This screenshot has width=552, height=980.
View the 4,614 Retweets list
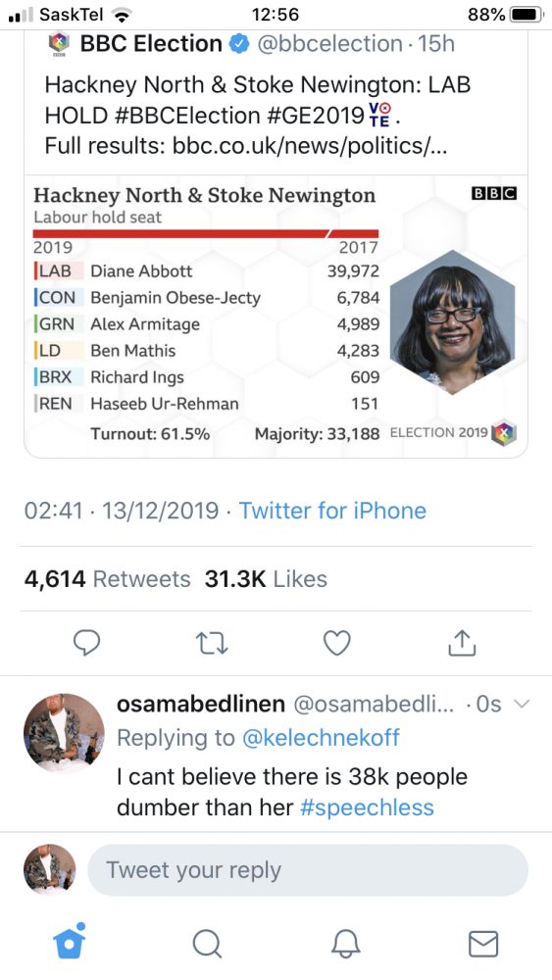107,579
